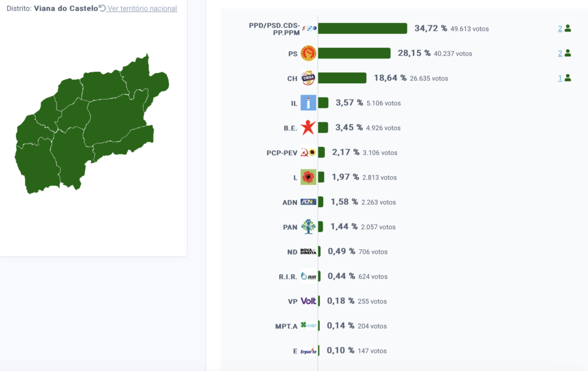Click the PAN green tree logo
The image size is (588, 371).
[x=308, y=227]
